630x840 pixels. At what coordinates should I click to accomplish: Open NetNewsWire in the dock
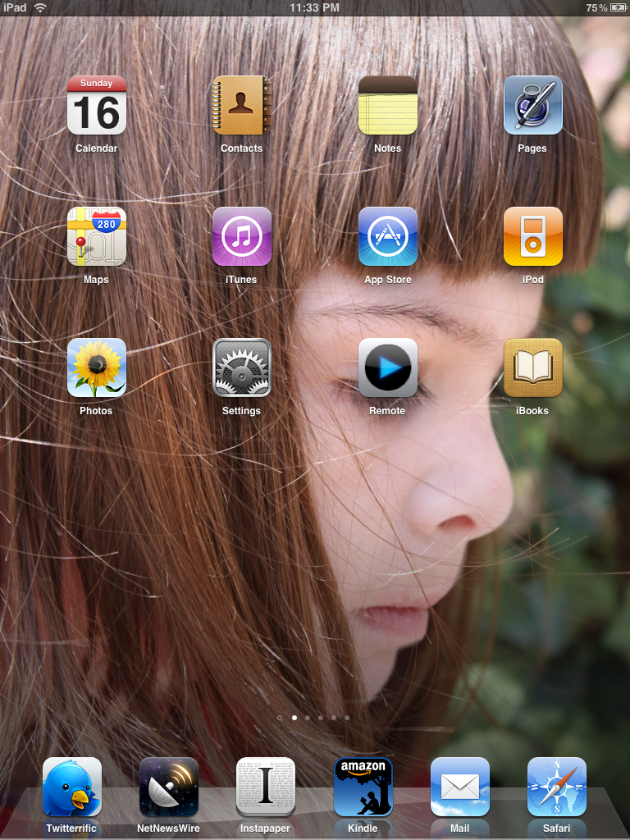169,787
